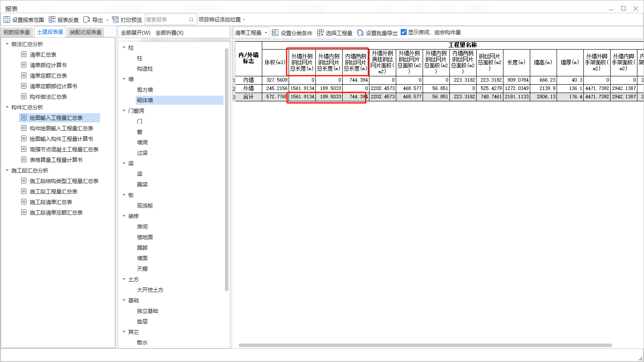Click the horizontal scrollbar below the table
This screenshot has width=644, height=362.
click(x=425, y=345)
